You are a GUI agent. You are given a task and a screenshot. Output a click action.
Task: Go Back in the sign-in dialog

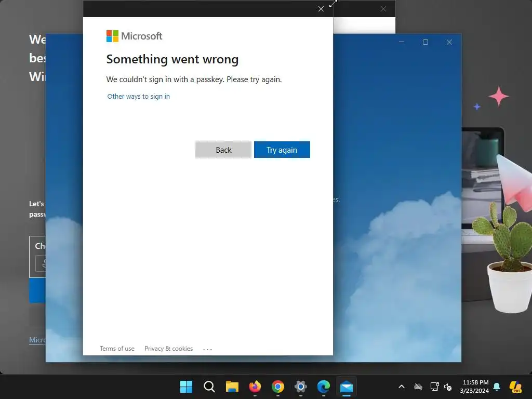point(223,150)
